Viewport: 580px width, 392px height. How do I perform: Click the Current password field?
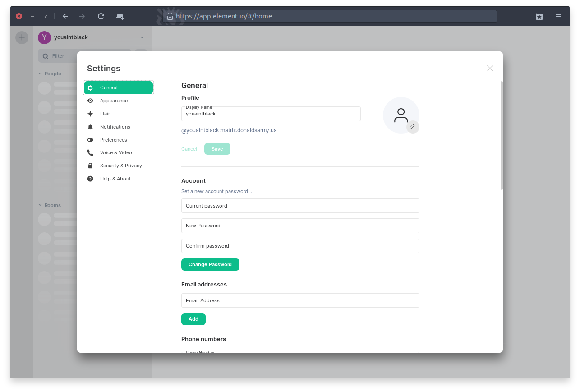300,206
